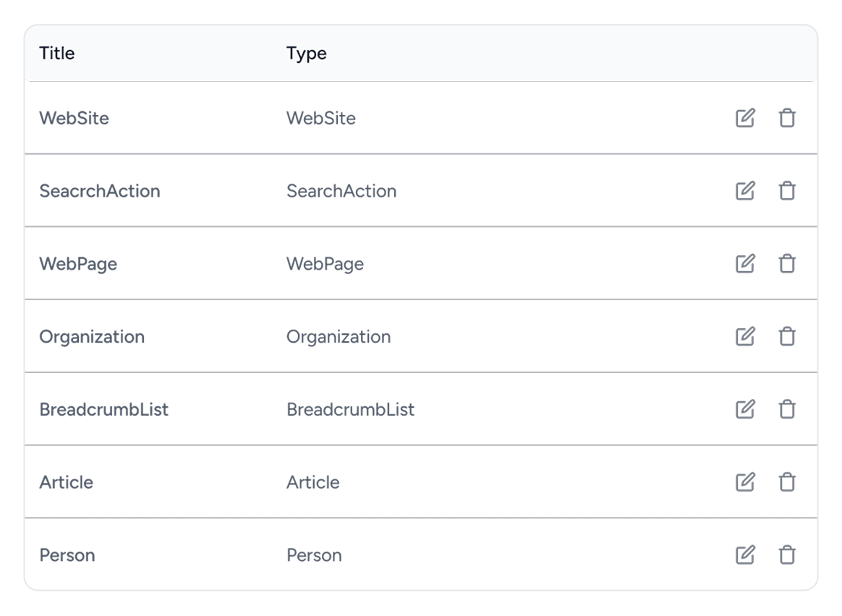Screen dimensions: 842x616
Task: Edit the Organization schema
Action: coord(745,336)
